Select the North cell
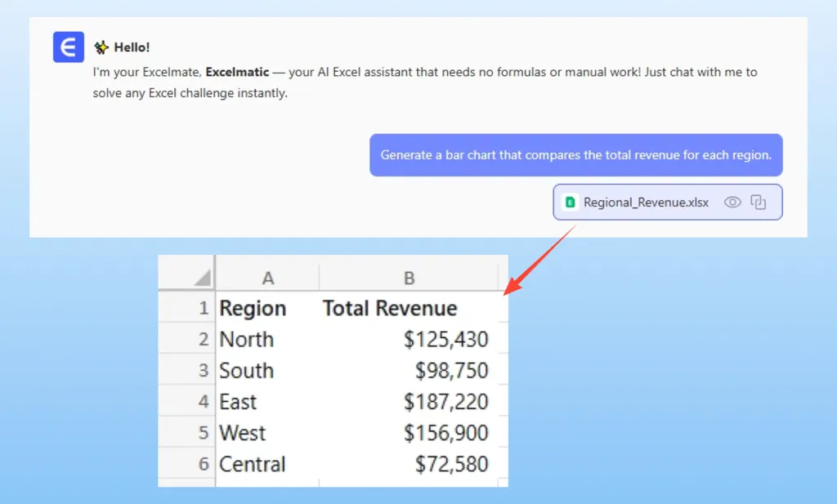 click(x=247, y=340)
